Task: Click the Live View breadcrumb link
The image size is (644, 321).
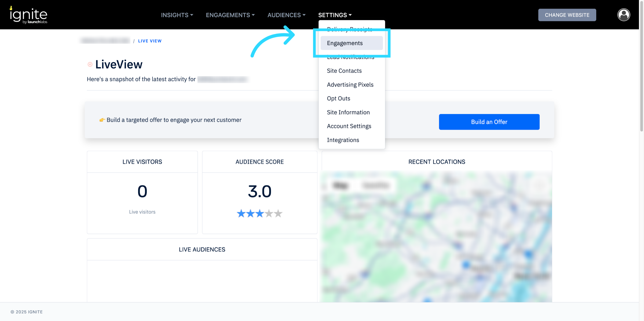Action: tap(150, 41)
